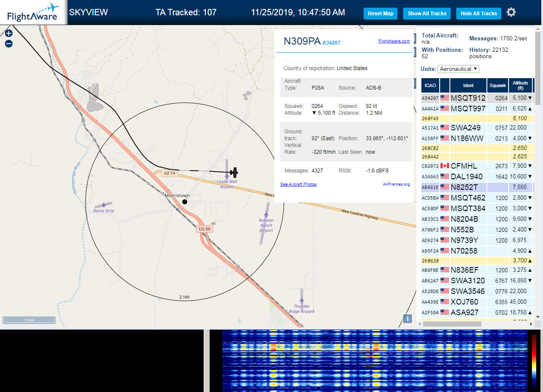
Task: Click the Reset Map button
Action: click(x=381, y=13)
